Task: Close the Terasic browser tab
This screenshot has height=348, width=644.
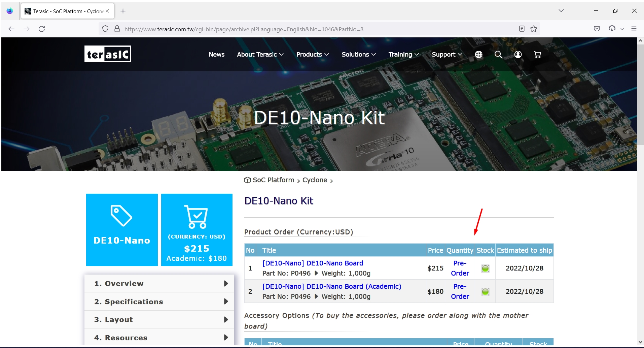Action: (x=107, y=11)
